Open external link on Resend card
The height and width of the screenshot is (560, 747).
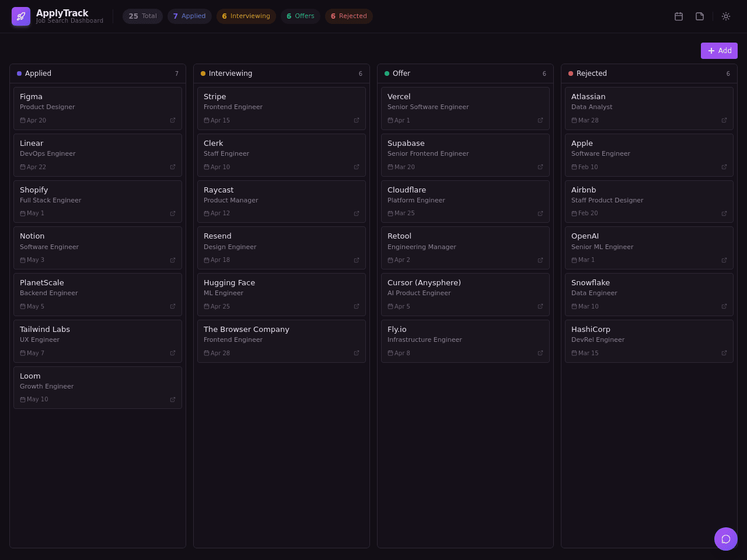[357, 260]
